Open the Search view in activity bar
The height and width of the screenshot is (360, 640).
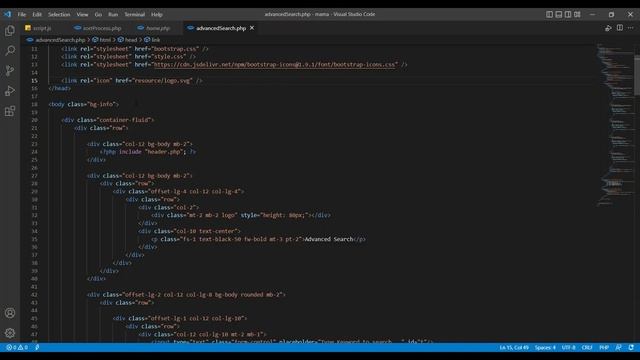click(x=10, y=51)
